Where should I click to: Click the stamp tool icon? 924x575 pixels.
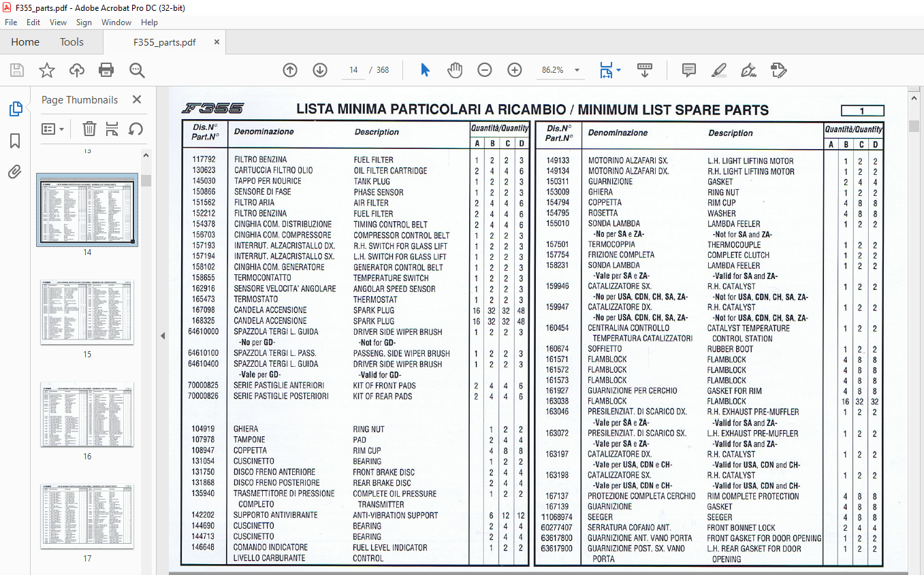[x=778, y=70]
